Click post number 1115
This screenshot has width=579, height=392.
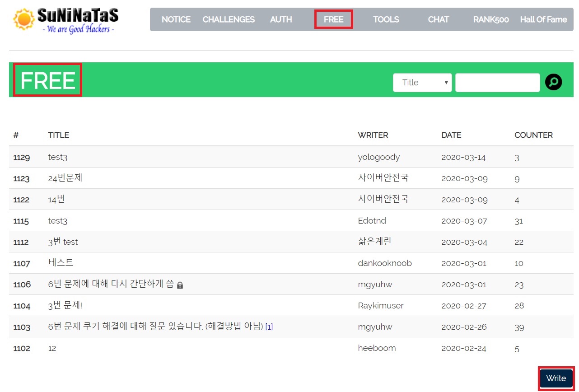[21, 221]
